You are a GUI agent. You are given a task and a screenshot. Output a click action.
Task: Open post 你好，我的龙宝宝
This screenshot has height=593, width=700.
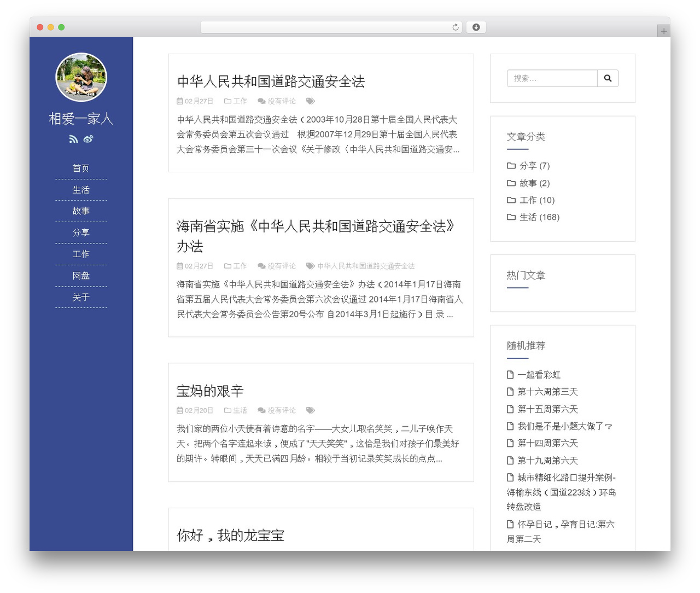pos(230,535)
